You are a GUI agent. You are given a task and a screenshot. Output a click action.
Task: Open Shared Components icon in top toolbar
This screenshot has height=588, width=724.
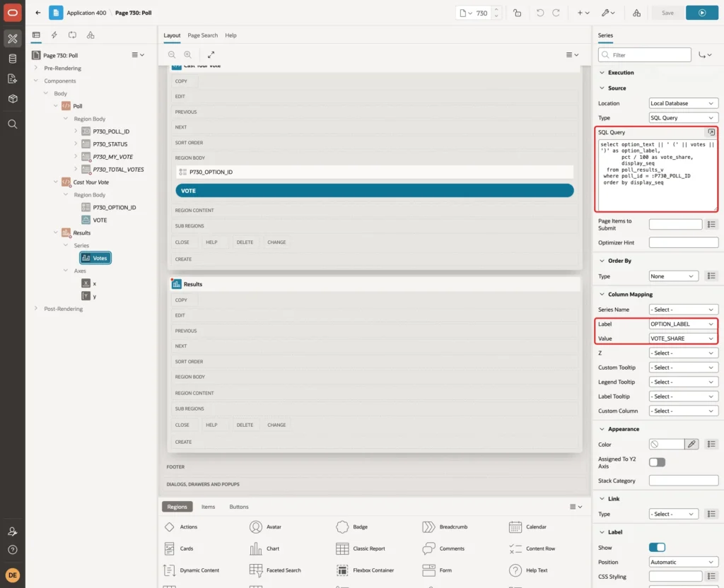[x=636, y=13]
